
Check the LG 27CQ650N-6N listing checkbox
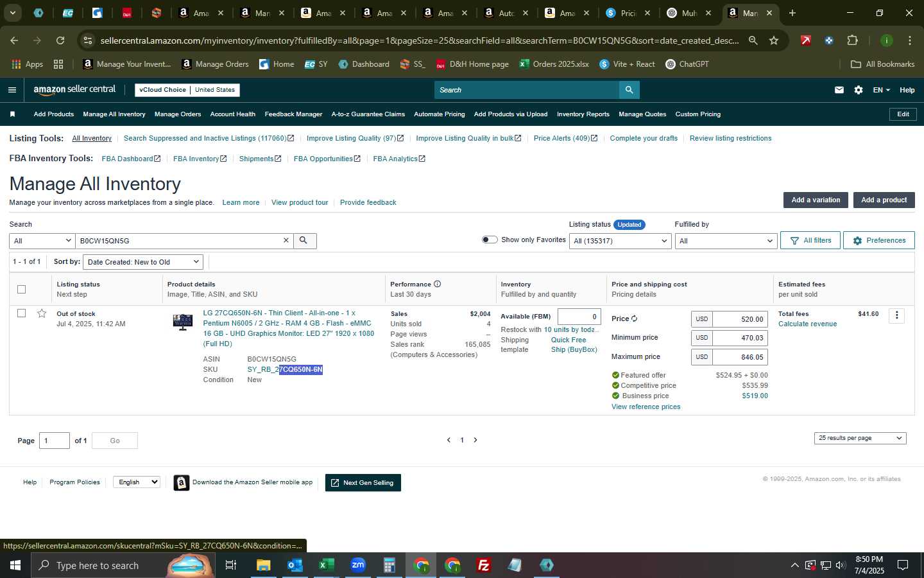21,313
